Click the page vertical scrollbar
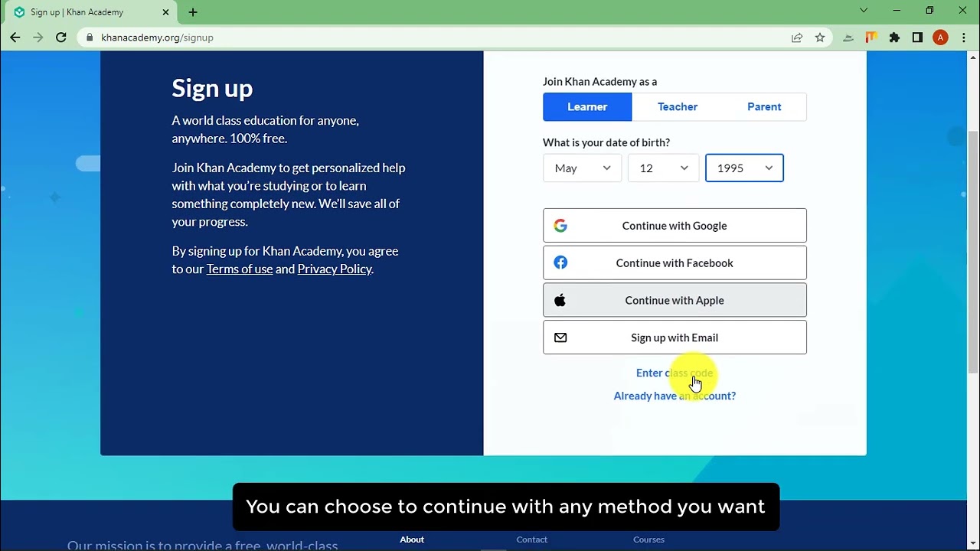The width and height of the screenshot is (980, 551). (x=973, y=253)
